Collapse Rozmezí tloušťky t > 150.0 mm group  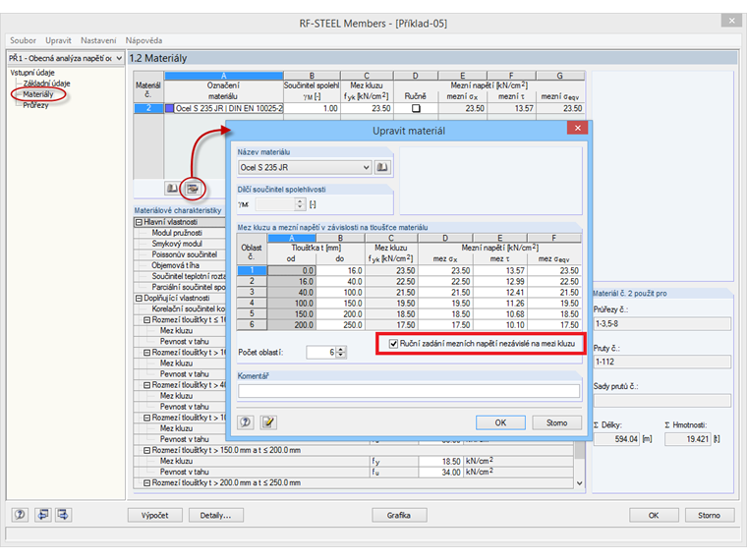147,450
